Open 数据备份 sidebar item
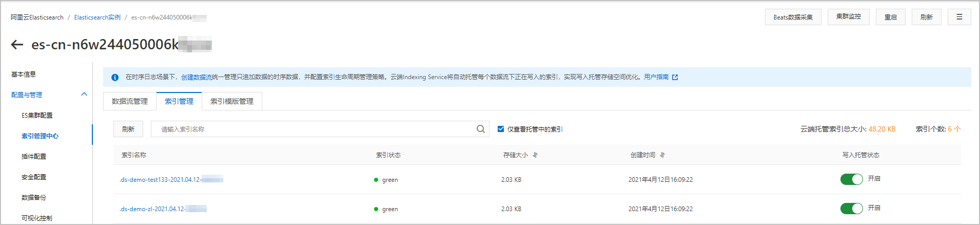Viewport: 980px width, 225px height. click(34, 198)
